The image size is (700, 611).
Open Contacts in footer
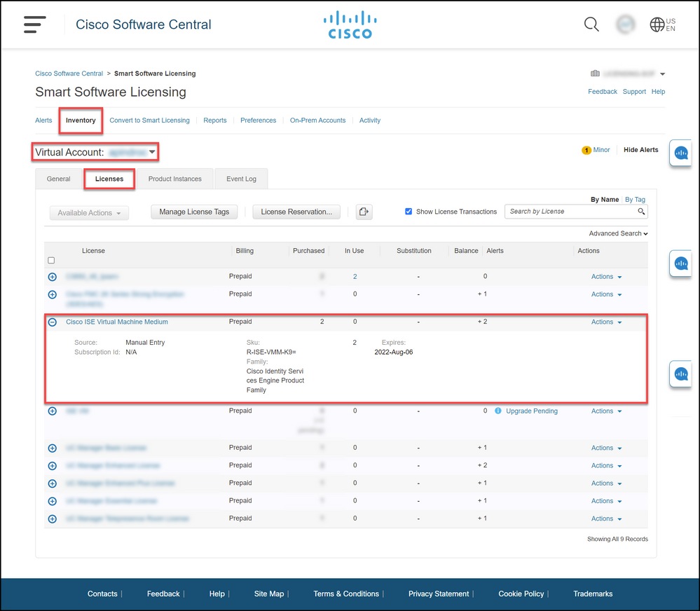tap(102, 593)
